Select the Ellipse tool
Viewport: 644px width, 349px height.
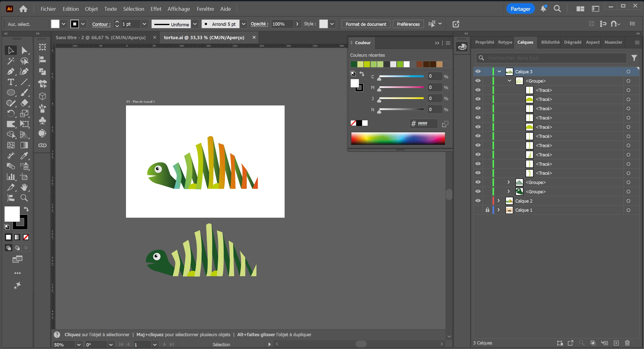11,93
